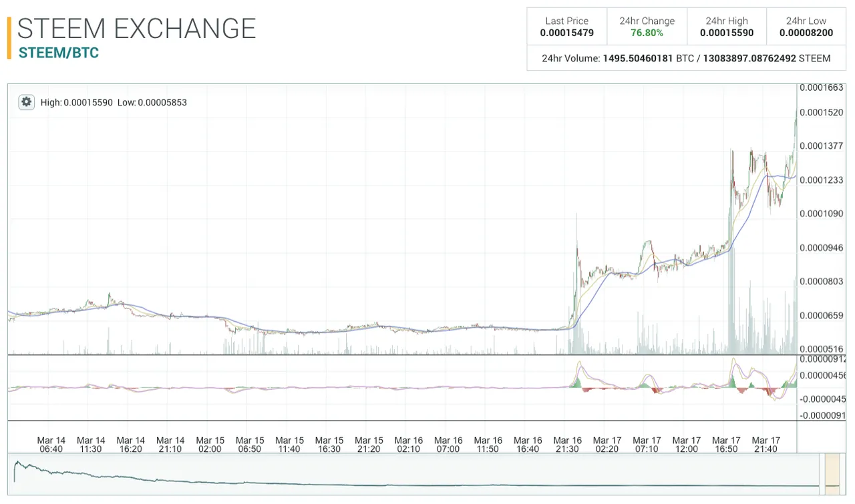Click the STEEM EXCHANGE heading
855x504 pixels.
click(137, 29)
